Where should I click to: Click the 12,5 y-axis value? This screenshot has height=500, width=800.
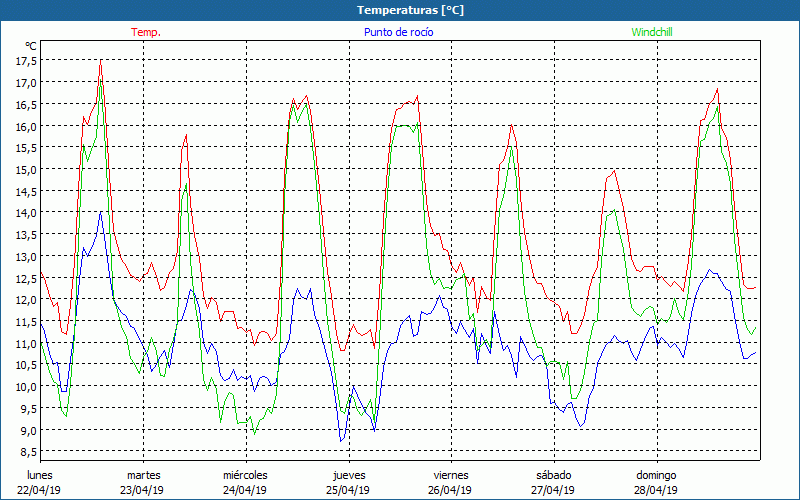point(27,278)
